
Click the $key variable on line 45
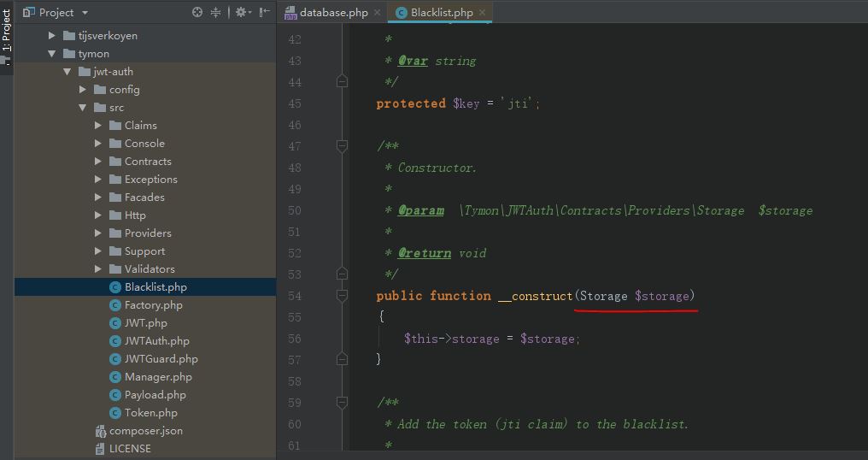466,103
